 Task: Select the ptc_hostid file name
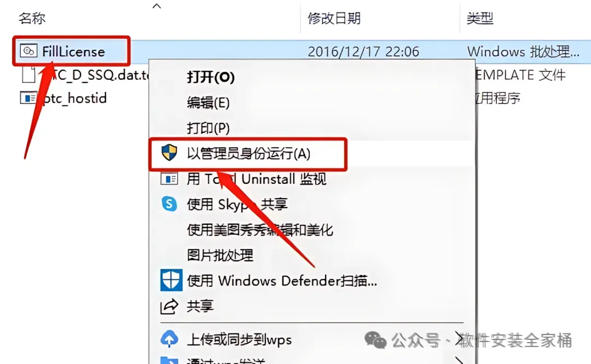75,99
